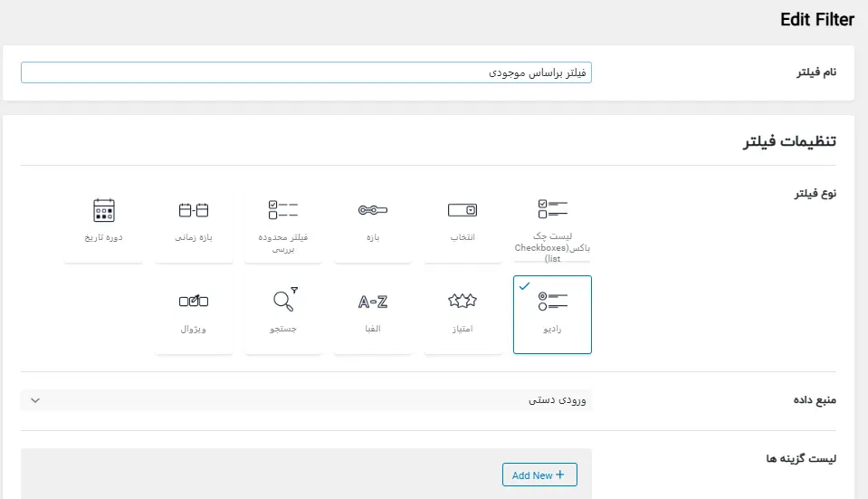Click the blue checkmark on the رادیو card
Image resolution: width=868 pixels, height=499 pixels.
(x=524, y=286)
